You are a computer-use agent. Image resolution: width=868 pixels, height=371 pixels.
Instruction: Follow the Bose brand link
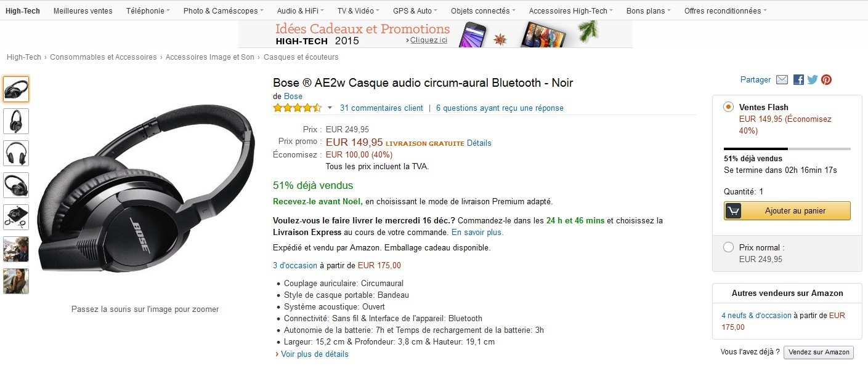292,96
